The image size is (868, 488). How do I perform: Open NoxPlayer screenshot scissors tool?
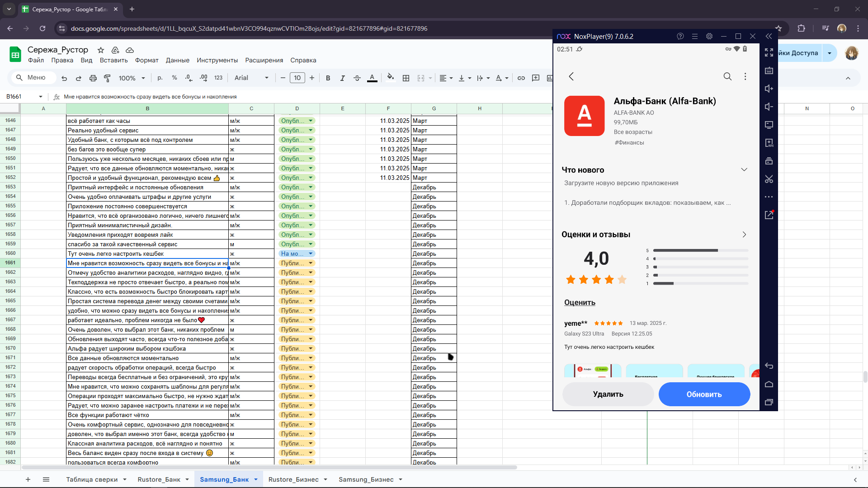(x=769, y=179)
